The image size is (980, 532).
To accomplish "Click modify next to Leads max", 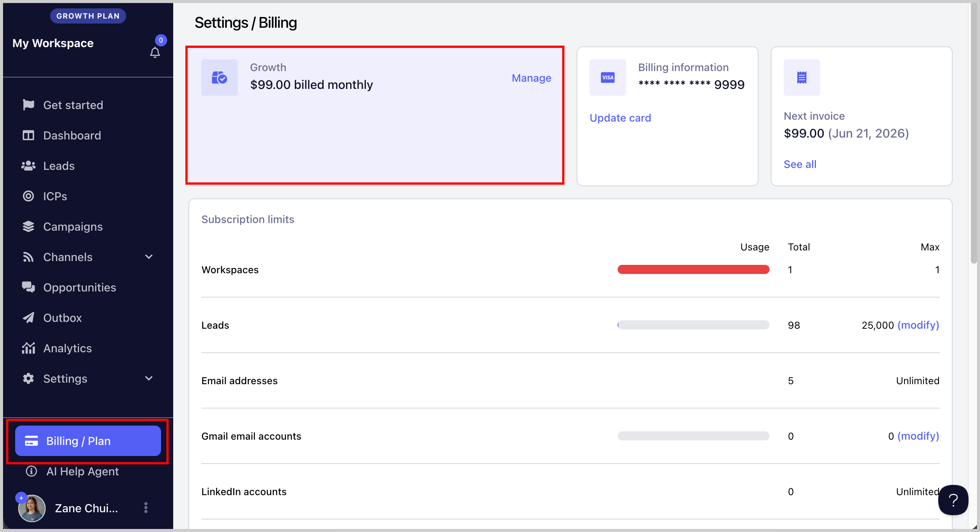I will click(918, 325).
